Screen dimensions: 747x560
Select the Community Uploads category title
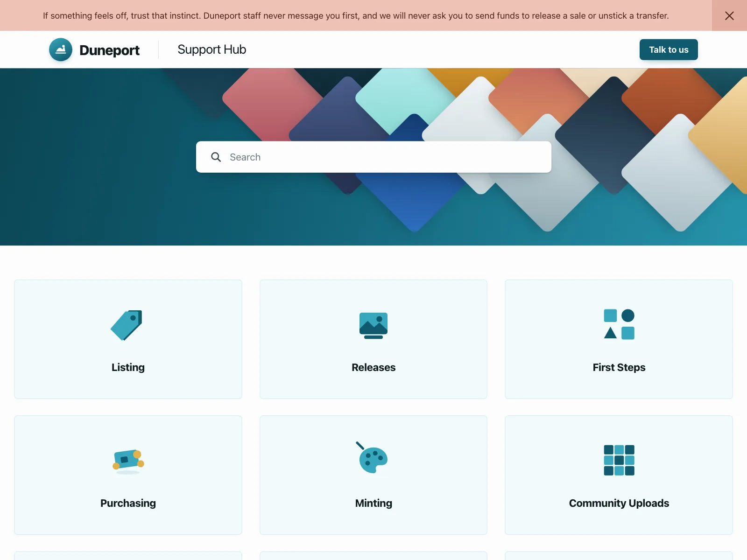[619, 503]
